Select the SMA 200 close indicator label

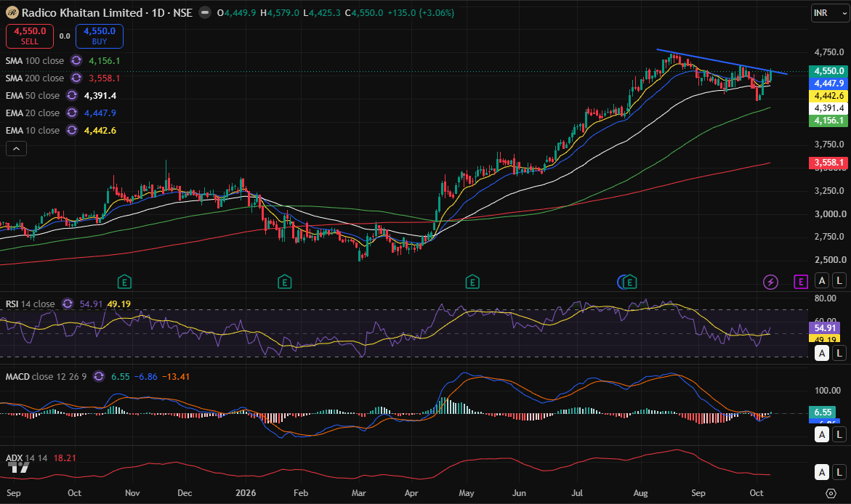(35, 78)
